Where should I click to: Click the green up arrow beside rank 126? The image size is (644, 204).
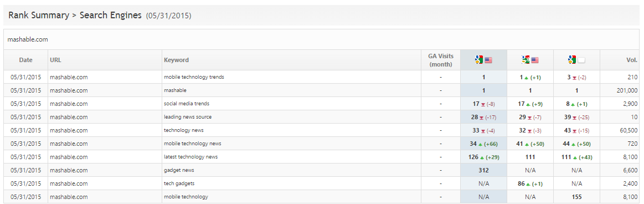[x=482, y=157]
